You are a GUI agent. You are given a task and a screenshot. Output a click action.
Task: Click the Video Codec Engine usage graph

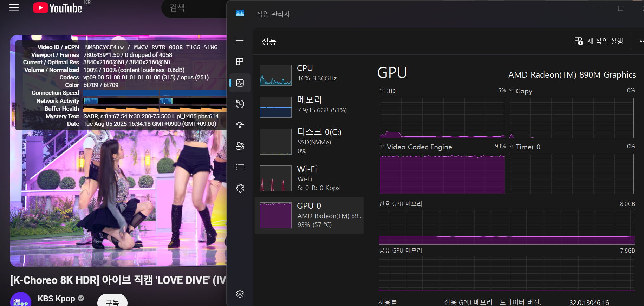pyautogui.click(x=442, y=174)
